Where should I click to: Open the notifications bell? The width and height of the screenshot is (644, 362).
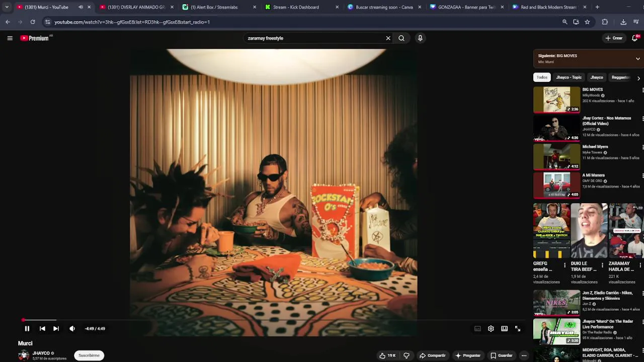tap(635, 38)
